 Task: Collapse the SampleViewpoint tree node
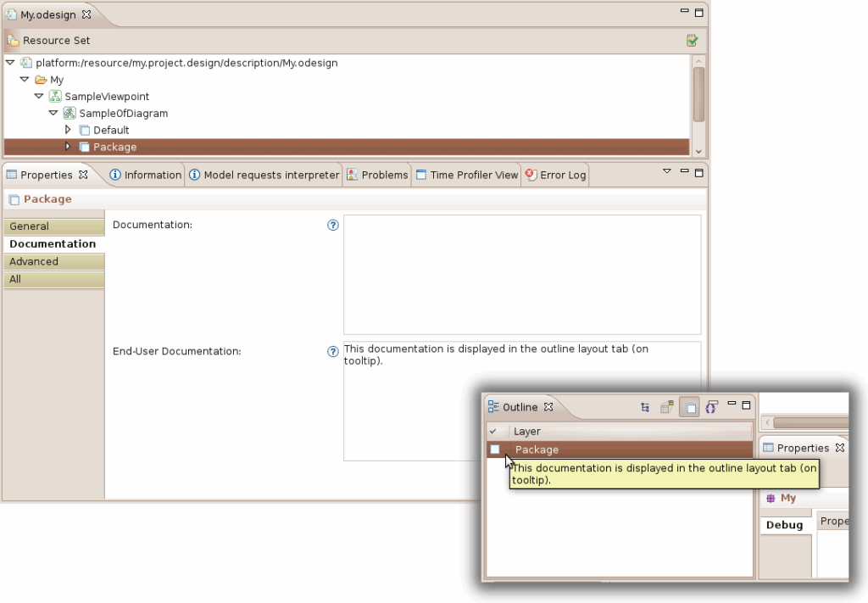tap(38, 96)
